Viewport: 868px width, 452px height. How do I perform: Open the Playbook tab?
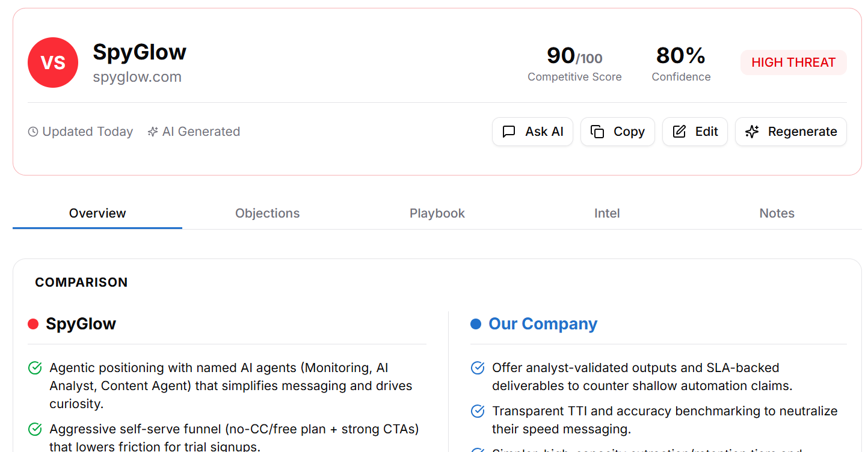pyautogui.click(x=437, y=213)
